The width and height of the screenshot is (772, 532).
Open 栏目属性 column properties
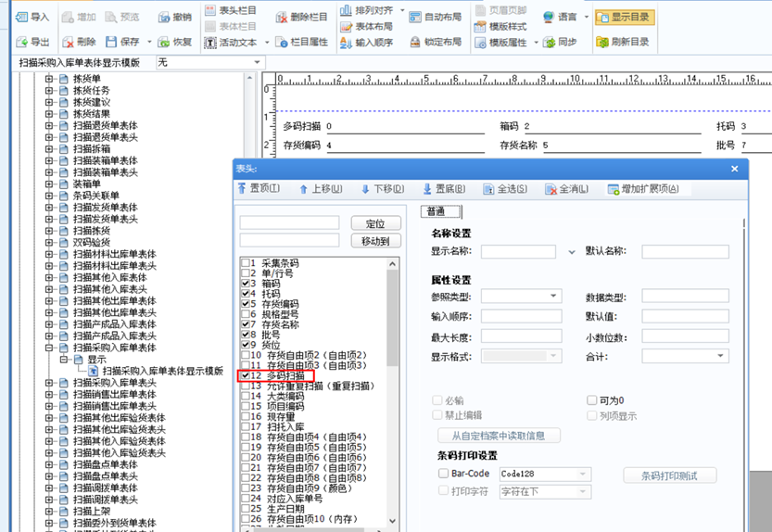click(x=301, y=43)
